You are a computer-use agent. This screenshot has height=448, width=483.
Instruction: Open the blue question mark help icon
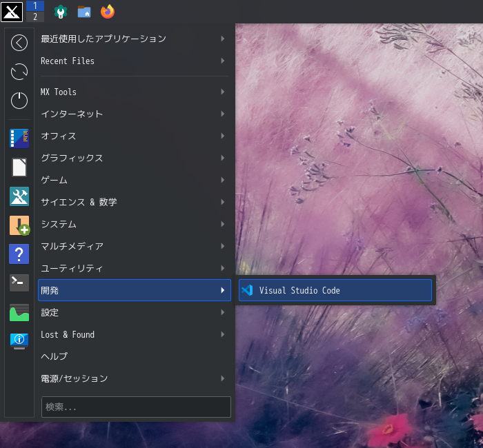pos(19,254)
